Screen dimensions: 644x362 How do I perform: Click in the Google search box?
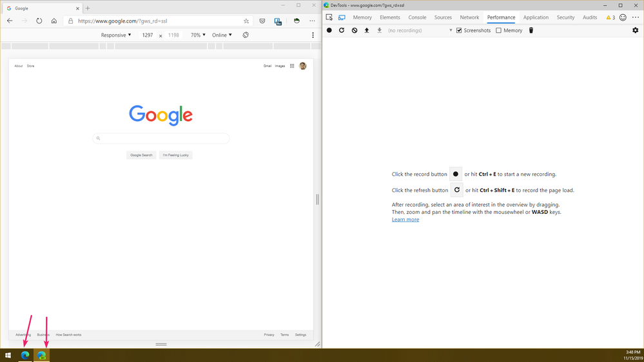(161, 138)
